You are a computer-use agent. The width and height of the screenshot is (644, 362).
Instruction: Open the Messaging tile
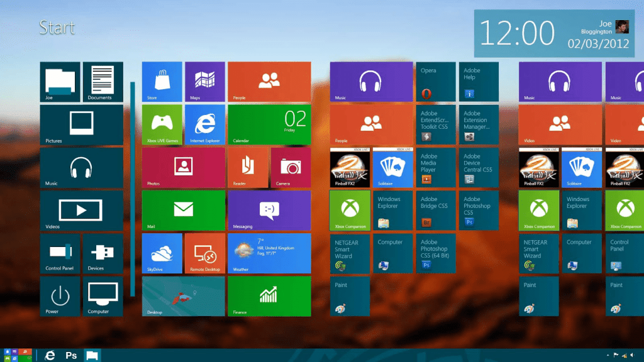pos(269,210)
